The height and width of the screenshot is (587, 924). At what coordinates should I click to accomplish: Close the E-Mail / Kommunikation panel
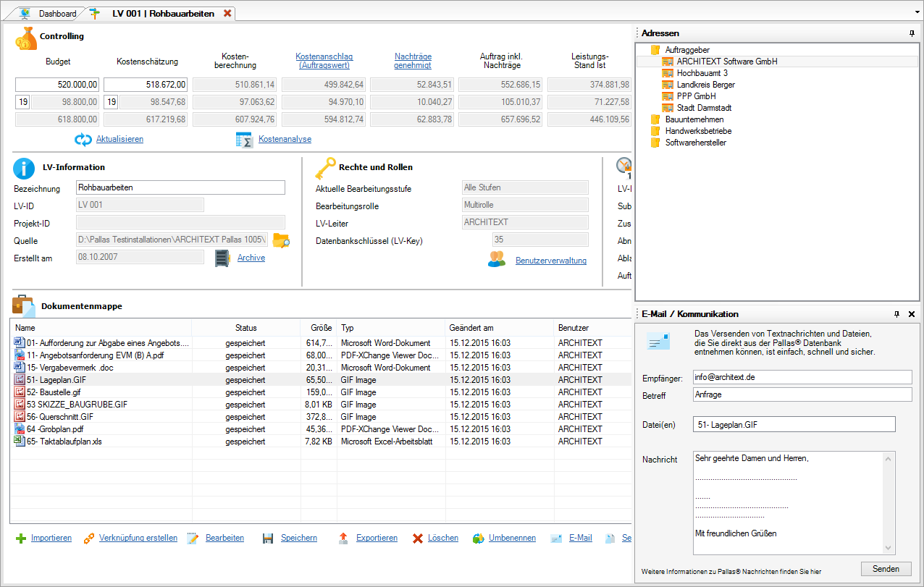point(912,314)
